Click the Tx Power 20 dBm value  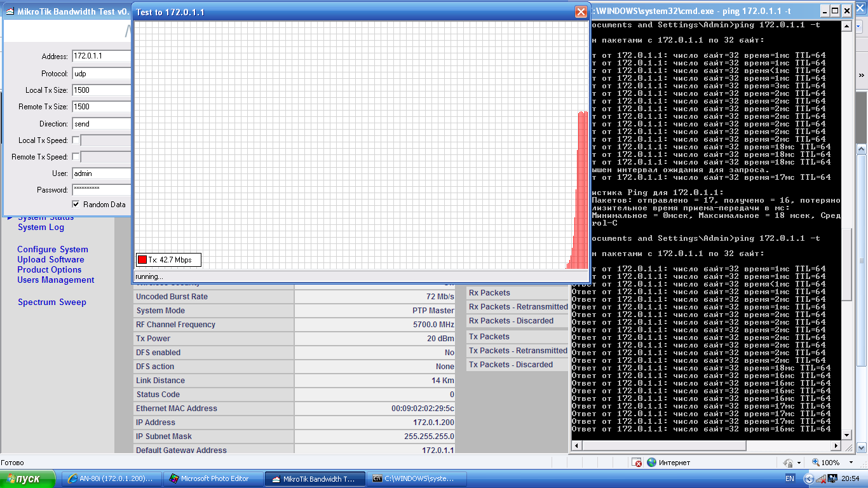tap(440, 339)
